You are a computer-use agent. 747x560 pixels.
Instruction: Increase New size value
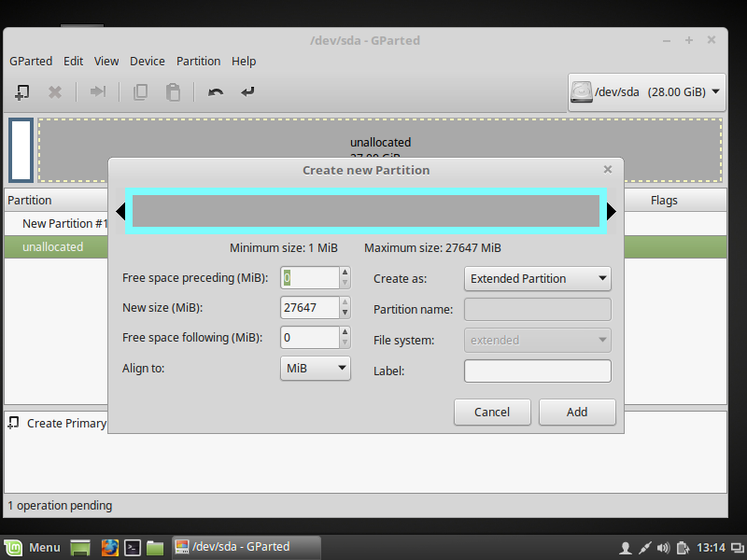pos(345,301)
